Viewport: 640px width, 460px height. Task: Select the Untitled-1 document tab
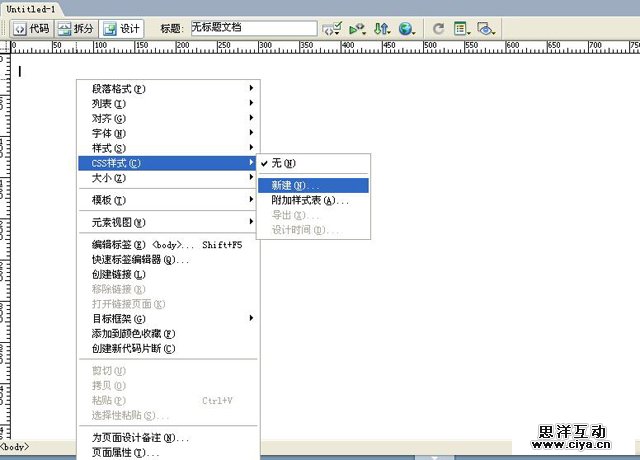coord(29,7)
